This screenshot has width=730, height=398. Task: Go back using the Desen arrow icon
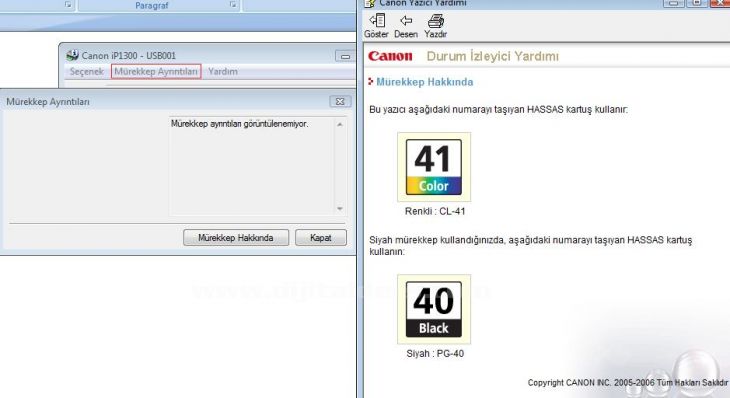(x=406, y=26)
